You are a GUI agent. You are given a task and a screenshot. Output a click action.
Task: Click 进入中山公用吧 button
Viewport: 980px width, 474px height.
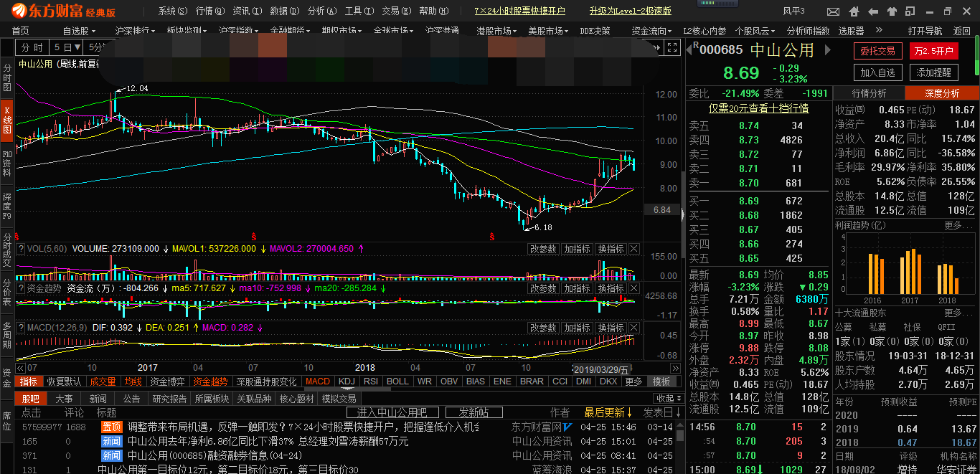coord(392,412)
